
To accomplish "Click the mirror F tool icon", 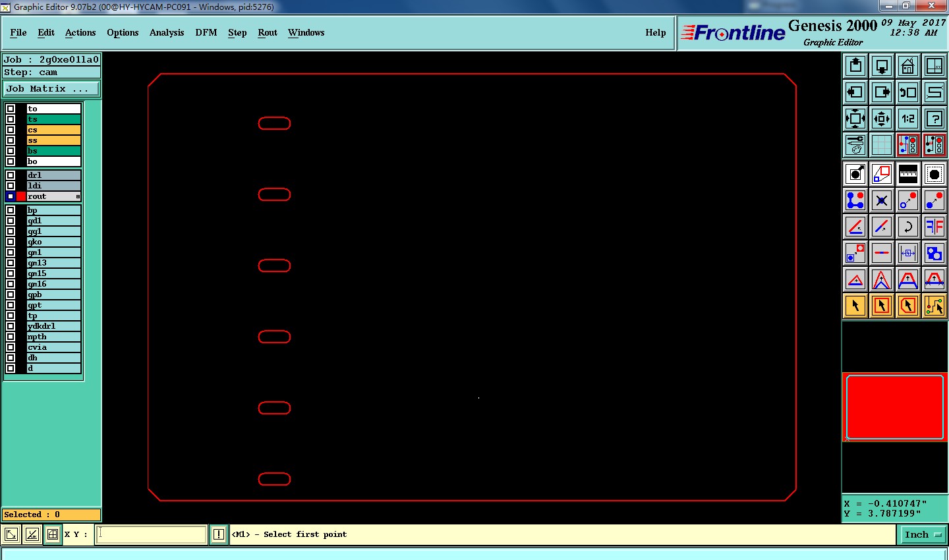I will coord(935,227).
